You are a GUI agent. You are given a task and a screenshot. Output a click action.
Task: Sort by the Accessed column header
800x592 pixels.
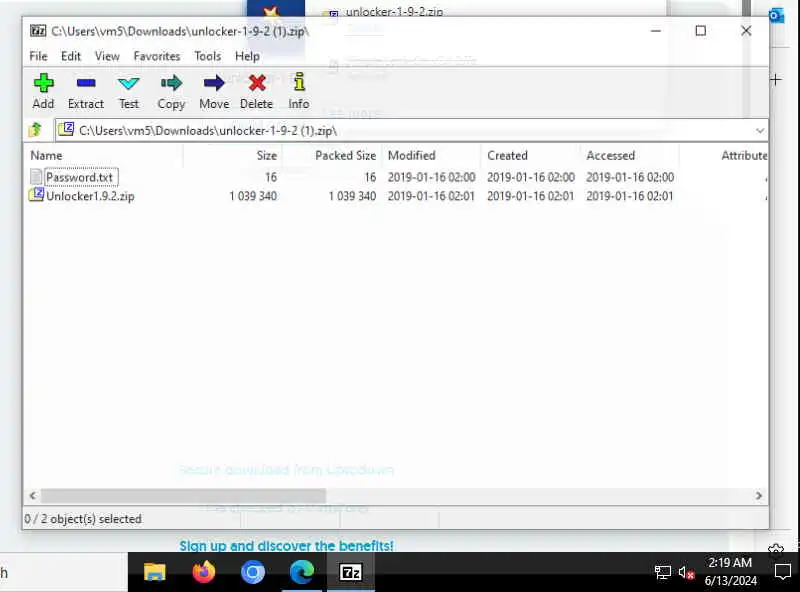click(630, 156)
